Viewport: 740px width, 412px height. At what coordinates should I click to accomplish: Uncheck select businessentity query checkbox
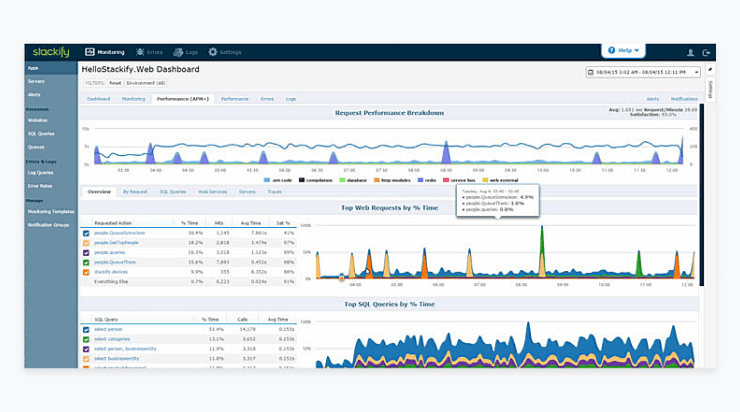pos(86,359)
